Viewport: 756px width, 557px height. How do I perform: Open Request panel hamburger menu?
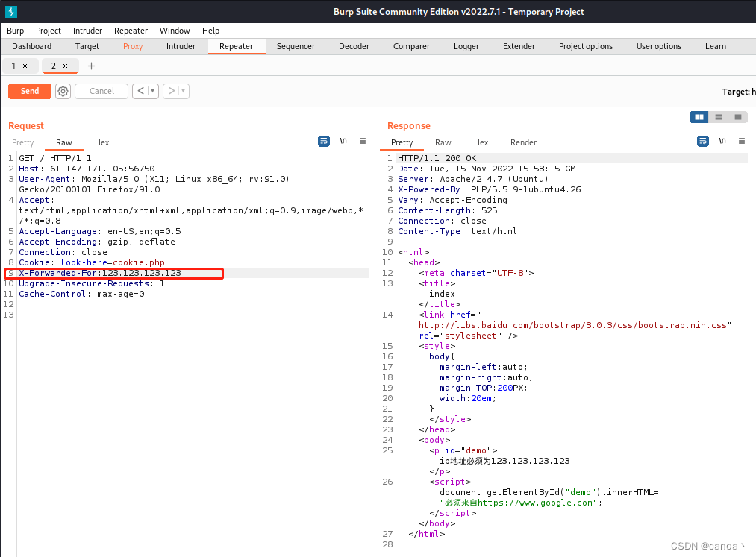[363, 141]
